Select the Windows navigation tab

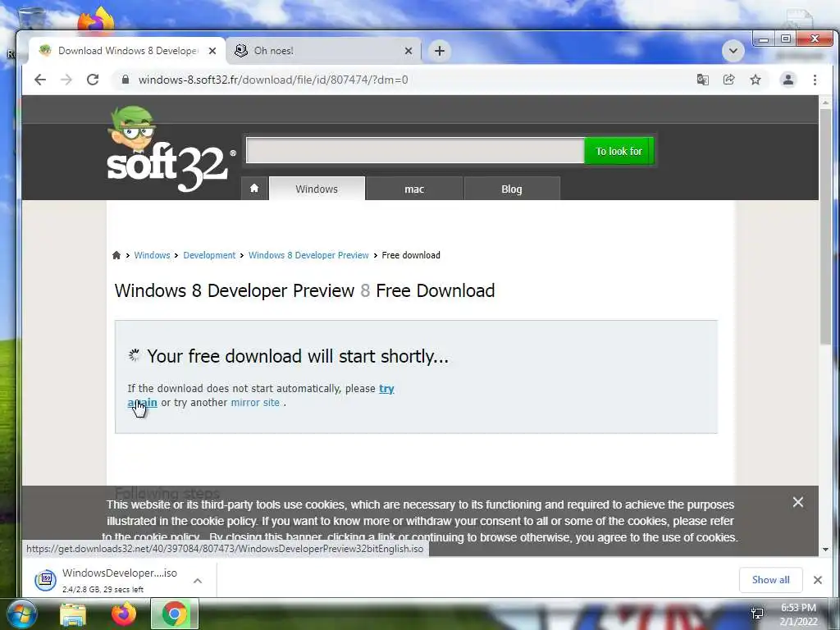coord(317,189)
